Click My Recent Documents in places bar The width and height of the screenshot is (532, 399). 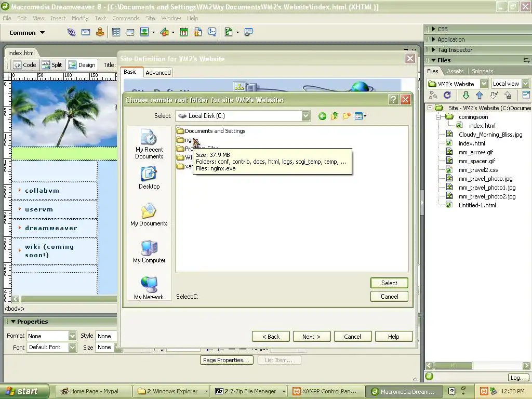pyautogui.click(x=149, y=144)
